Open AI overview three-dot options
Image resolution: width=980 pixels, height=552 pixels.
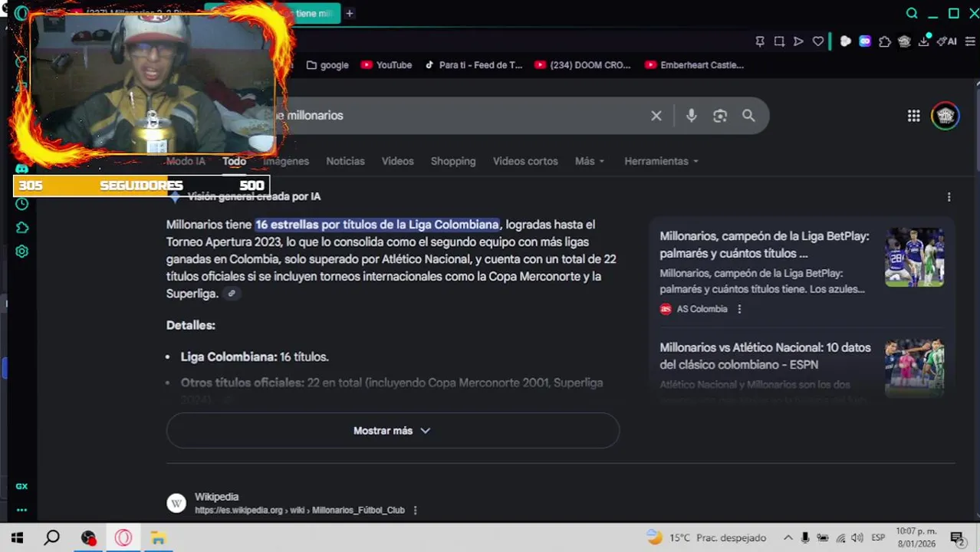point(949,197)
